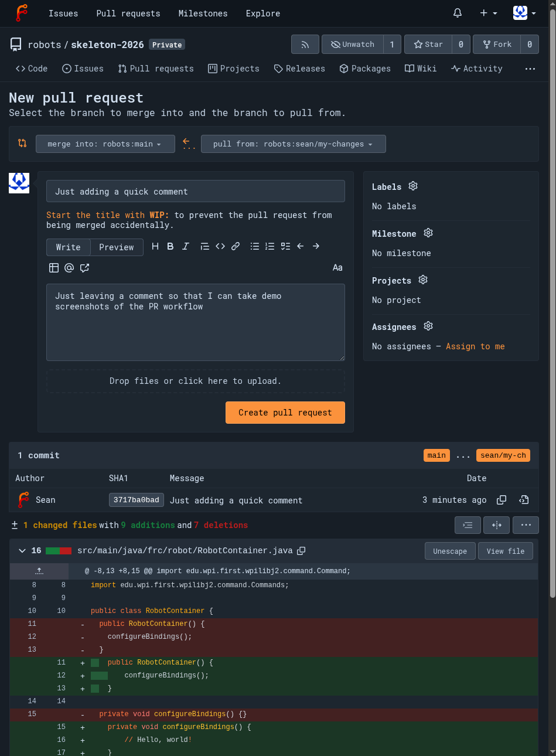Open the Activity tab
This screenshot has height=756, width=556.
click(x=477, y=69)
